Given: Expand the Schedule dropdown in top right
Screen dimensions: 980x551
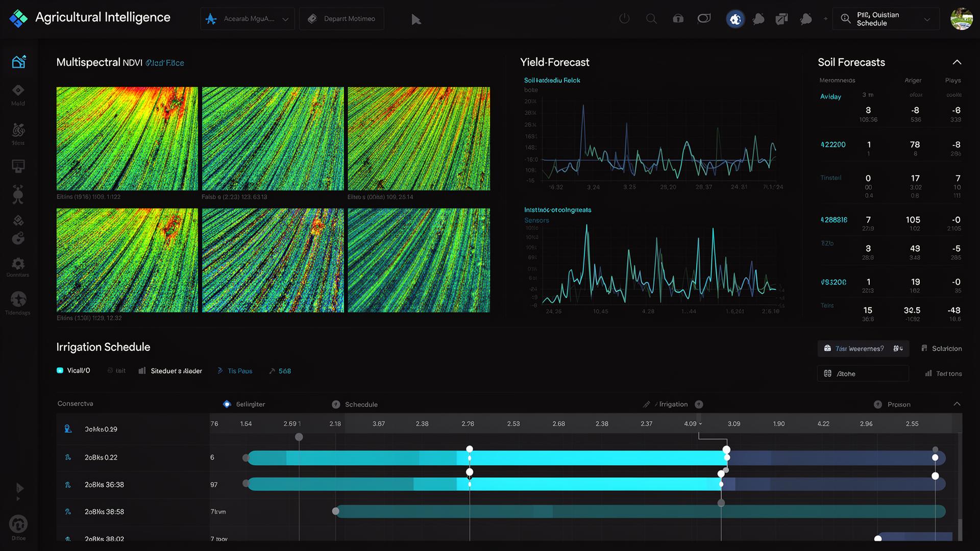Looking at the screenshot, I should click(x=886, y=19).
